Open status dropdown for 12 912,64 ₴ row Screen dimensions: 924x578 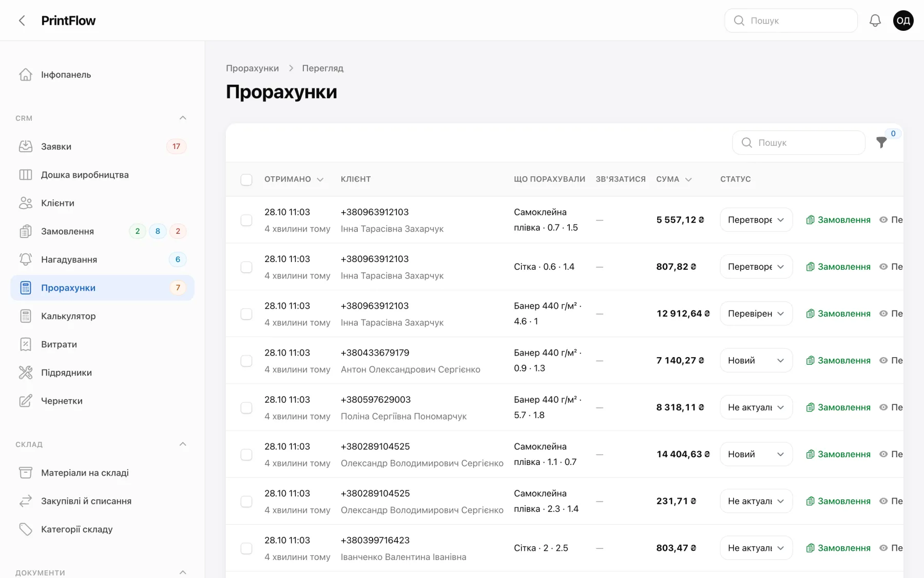coord(756,313)
